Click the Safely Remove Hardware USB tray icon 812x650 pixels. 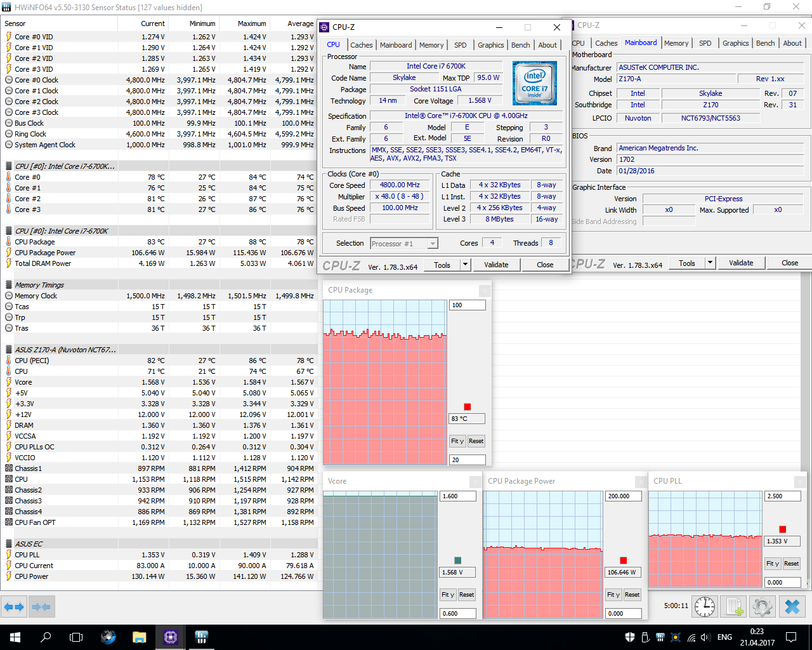[645, 637]
